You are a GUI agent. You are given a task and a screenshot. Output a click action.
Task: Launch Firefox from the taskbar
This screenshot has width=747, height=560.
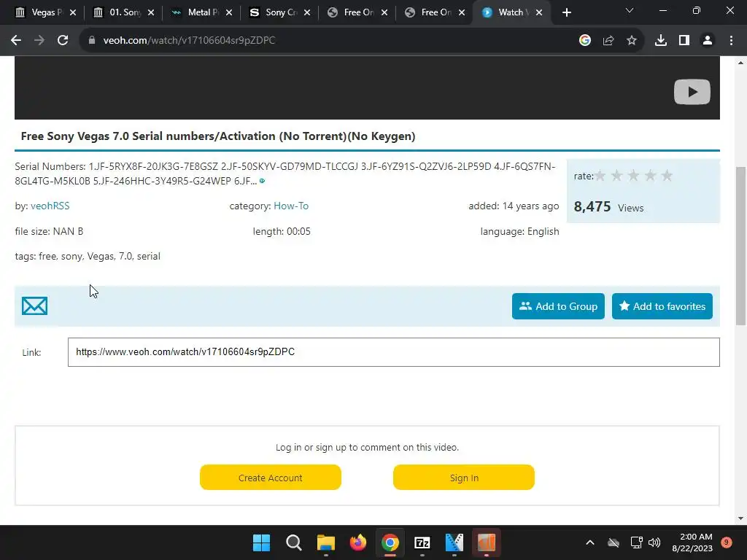[x=357, y=542]
